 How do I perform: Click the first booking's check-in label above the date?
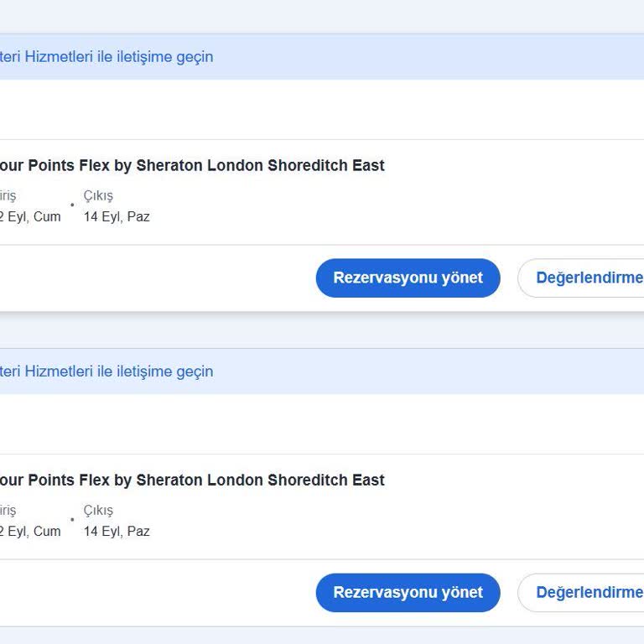[x=8, y=196]
